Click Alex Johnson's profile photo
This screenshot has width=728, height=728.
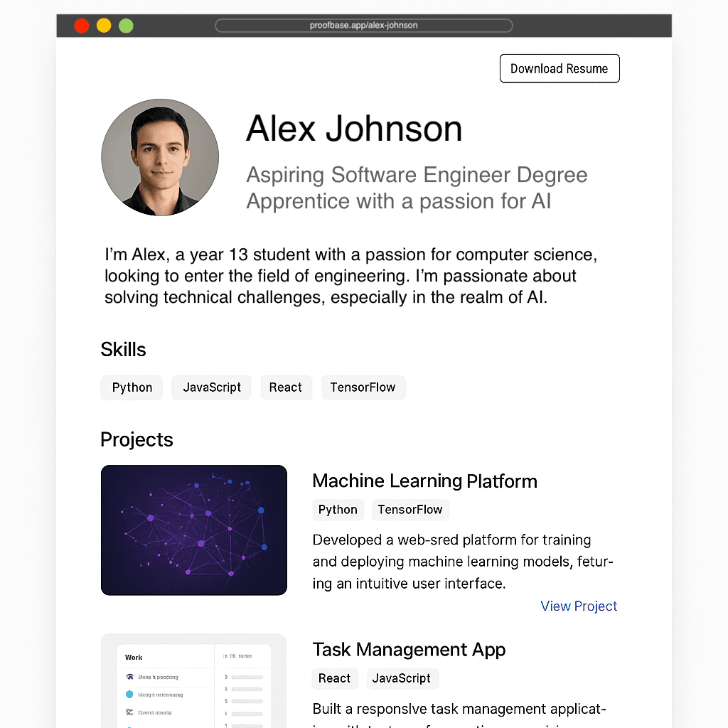(160, 157)
